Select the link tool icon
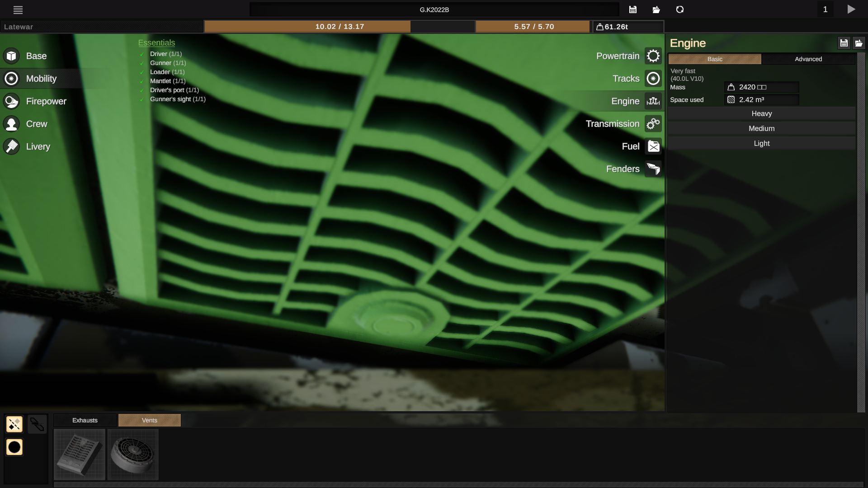Image resolution: width=868 pixels, height=488 pixels. click(x=37, y=424)
